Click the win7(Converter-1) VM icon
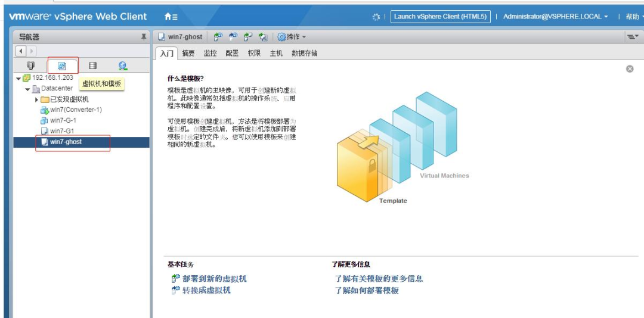This screenshot has width=644, height=318. coord(44,110)
